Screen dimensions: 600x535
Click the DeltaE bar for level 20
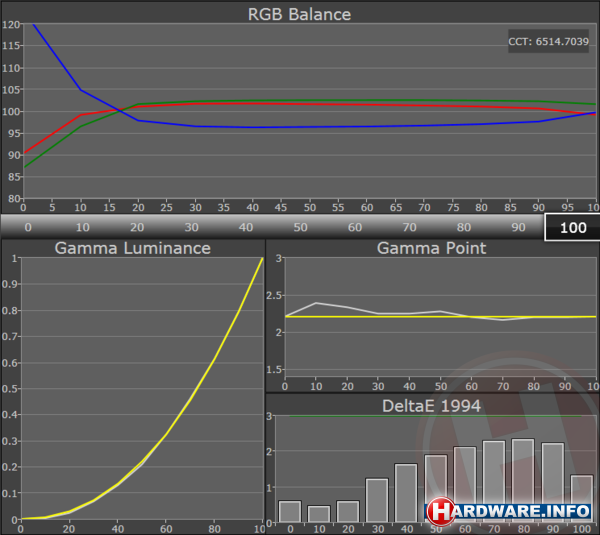pyautogui.click(x=348, y=511)
